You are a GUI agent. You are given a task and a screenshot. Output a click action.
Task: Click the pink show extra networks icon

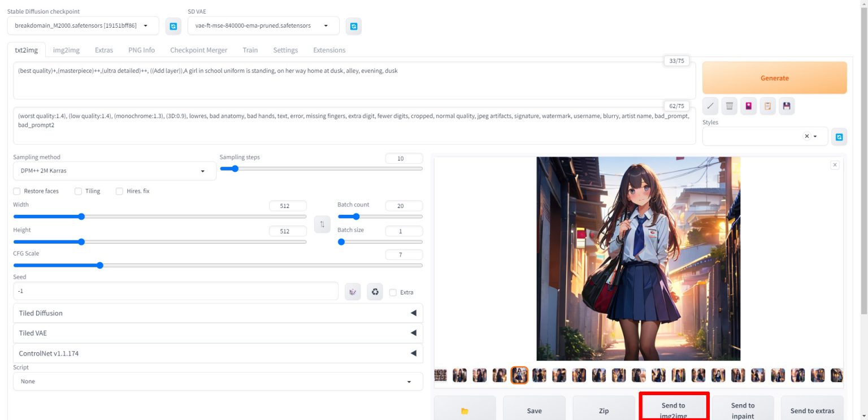[x=748, y=106]
